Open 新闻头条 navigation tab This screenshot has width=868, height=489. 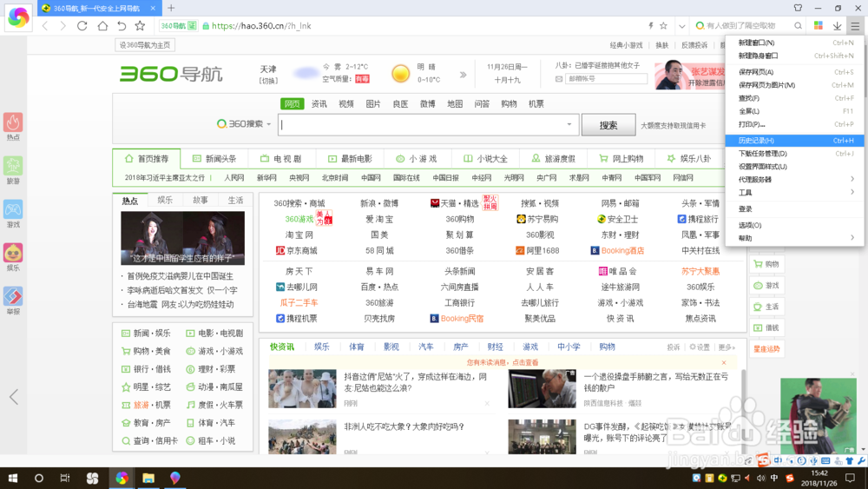pyautogui.click(x=214, y=159)
